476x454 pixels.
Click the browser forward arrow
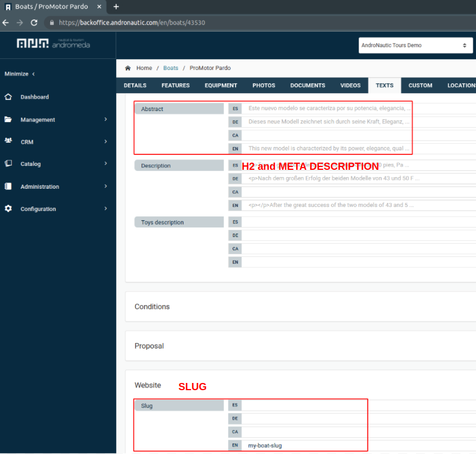tap(20, 23)
